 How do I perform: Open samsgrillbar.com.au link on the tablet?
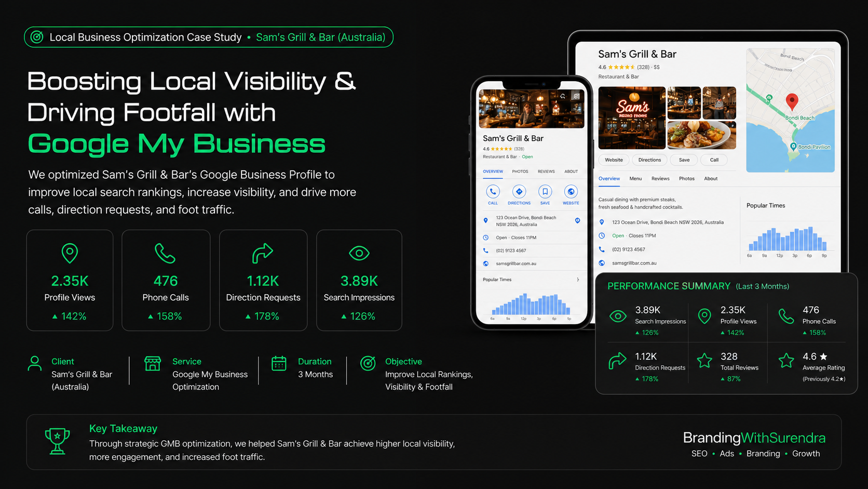point(634,263)
